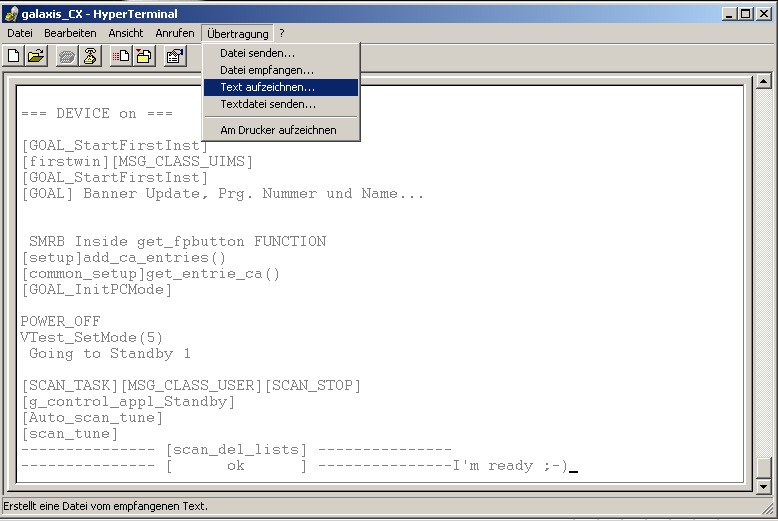Open the Anrufen menu
Viewport: 778px width, 521px height.
(175, 33)
